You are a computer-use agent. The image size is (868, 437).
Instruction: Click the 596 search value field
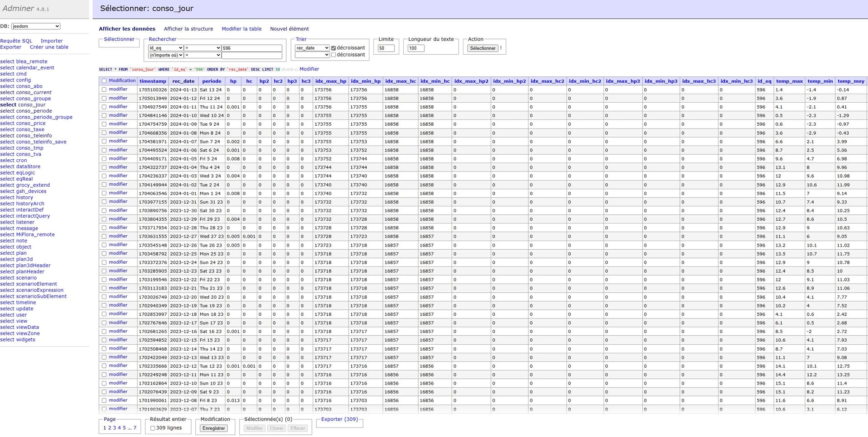(252, 48)
